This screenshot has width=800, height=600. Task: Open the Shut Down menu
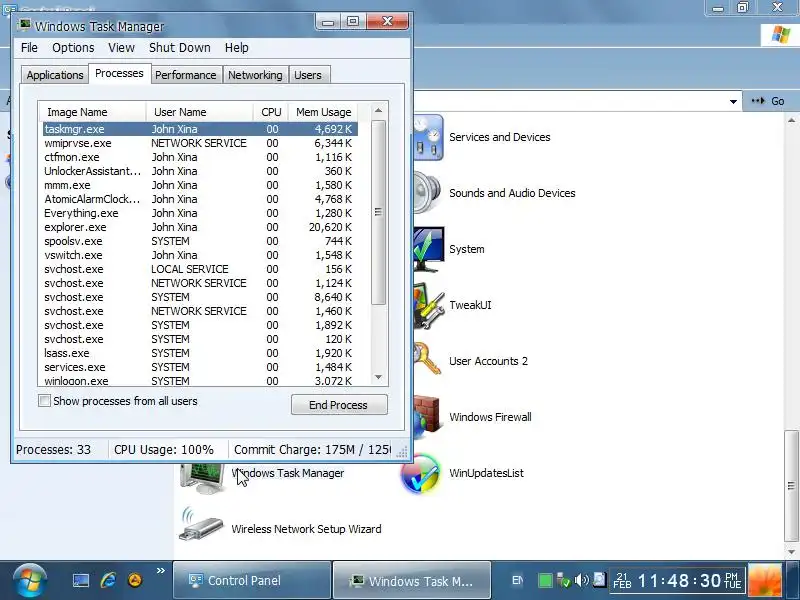180,47
